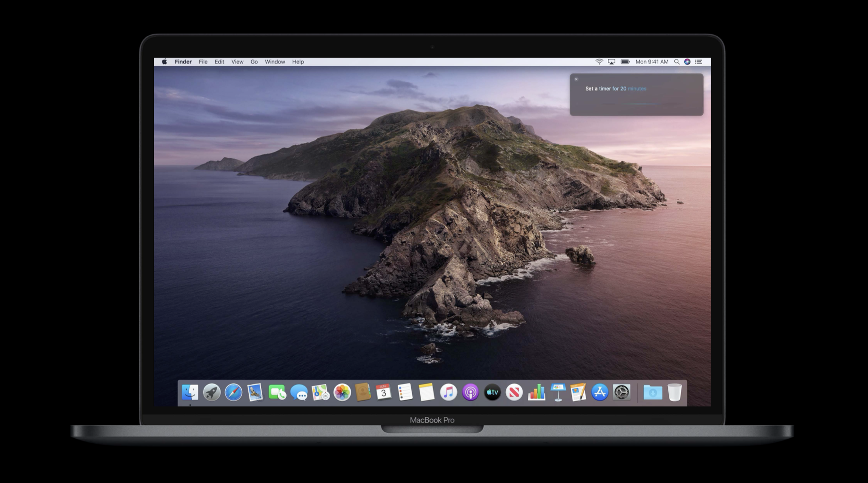Open Launchpad from the Dock
Viewport: 868px width, 483px height.
(x=212, y=392)
